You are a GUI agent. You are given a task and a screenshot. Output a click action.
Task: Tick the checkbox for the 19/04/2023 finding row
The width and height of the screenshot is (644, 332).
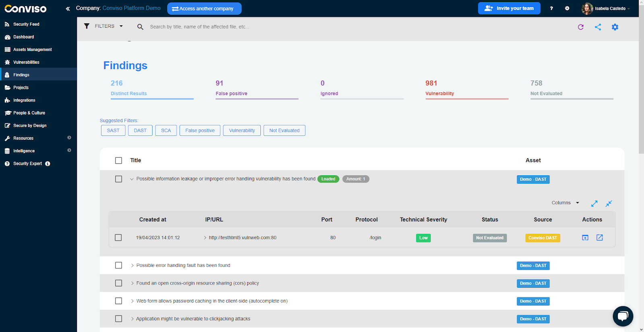[x=118, y=238]
